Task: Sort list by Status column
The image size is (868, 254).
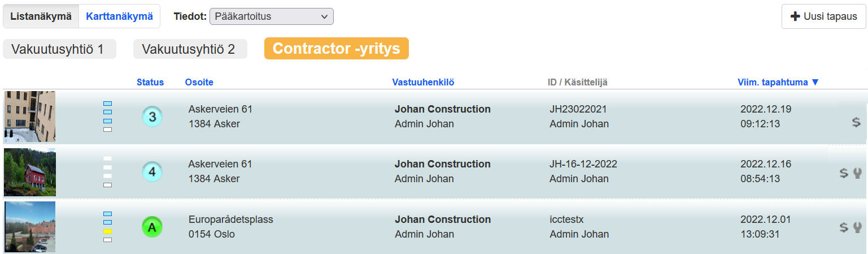Action: coord(150,83)
